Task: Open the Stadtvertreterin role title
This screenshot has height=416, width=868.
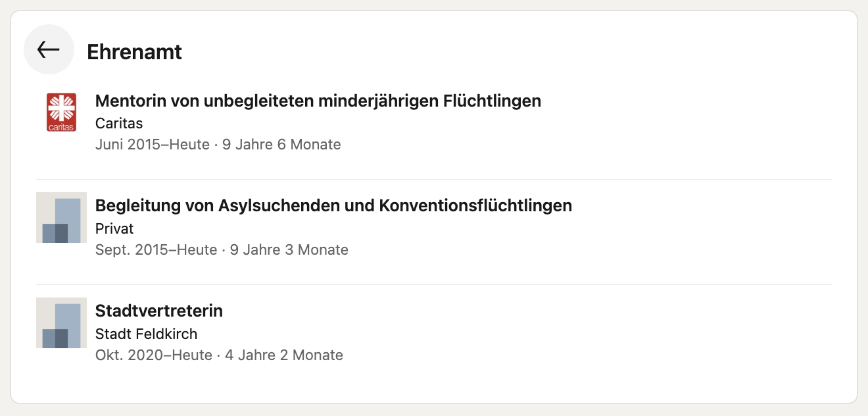Action: click(x=159, y=311)
